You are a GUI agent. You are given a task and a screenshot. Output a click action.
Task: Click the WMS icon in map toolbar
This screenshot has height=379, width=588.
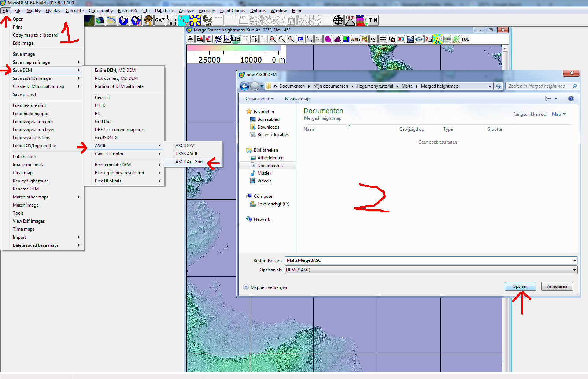coord(355,39)
